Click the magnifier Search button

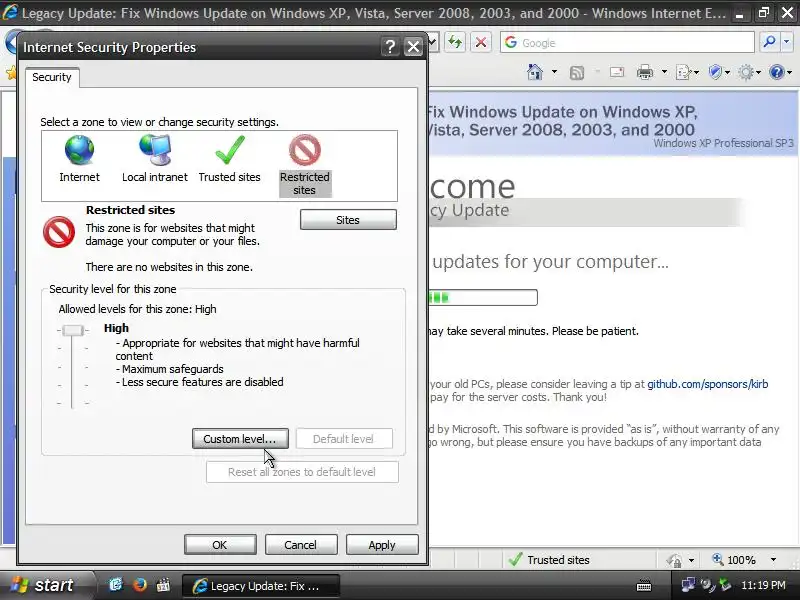(769, 42)
